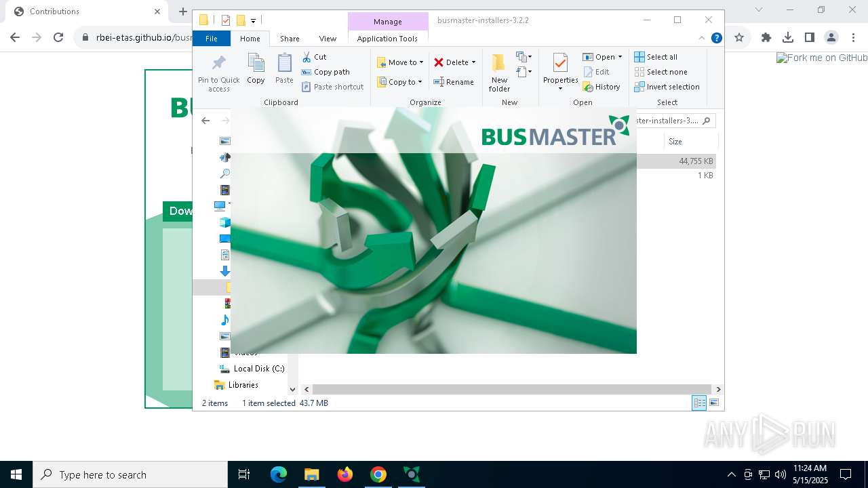This screenshot has height=488, width=868.
Task: Open Firefox from the taskbar
Action: tap(345, 474)
